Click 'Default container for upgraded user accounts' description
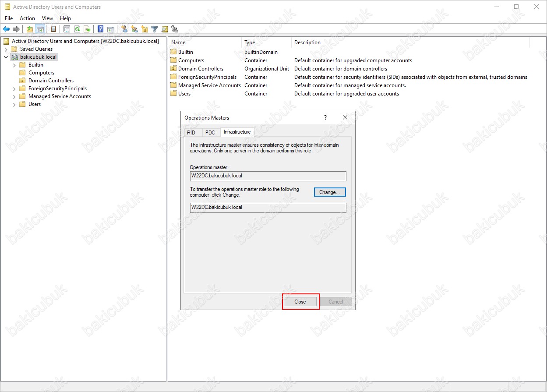This screenshot has height=392, width=547. [346, 94]
